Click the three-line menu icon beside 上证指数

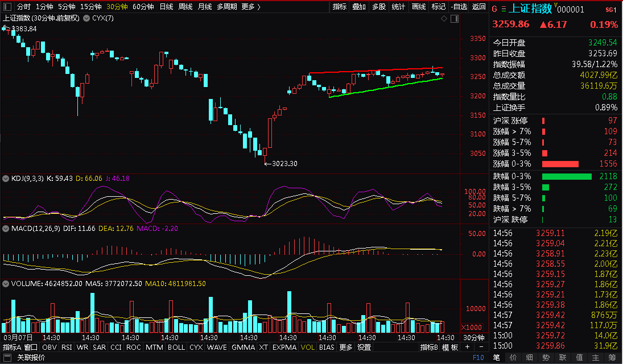point(502,9)
